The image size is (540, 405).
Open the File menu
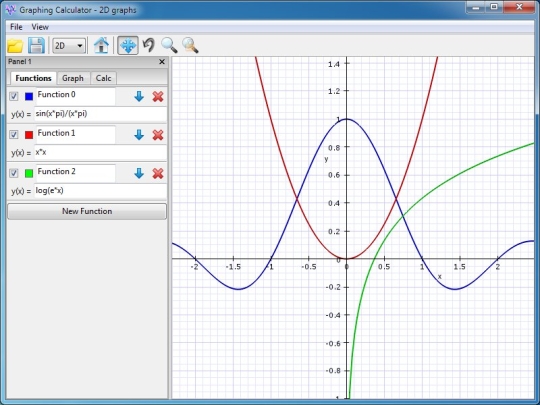click(x=16, y=27)
